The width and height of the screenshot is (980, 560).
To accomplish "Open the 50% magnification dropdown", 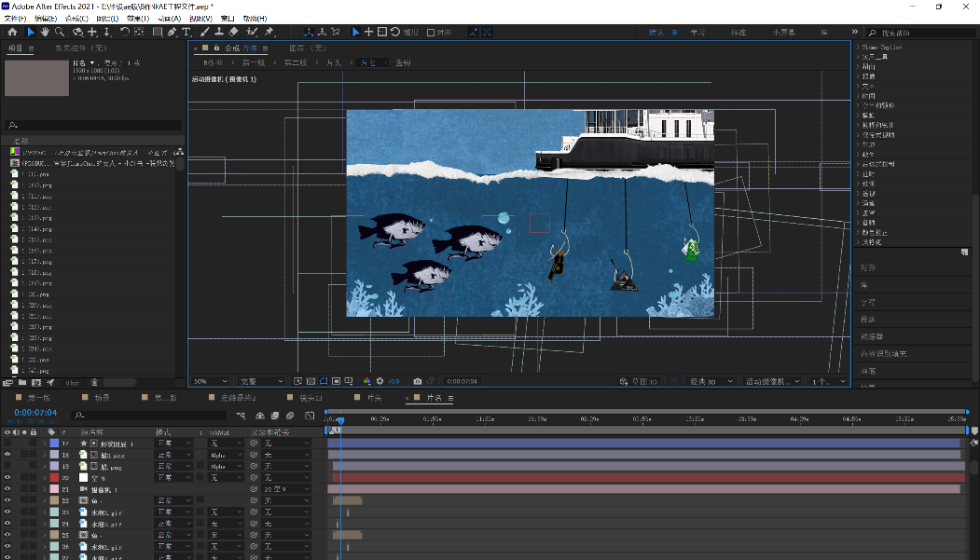I will pyautogui.click(x=212, y=381).
